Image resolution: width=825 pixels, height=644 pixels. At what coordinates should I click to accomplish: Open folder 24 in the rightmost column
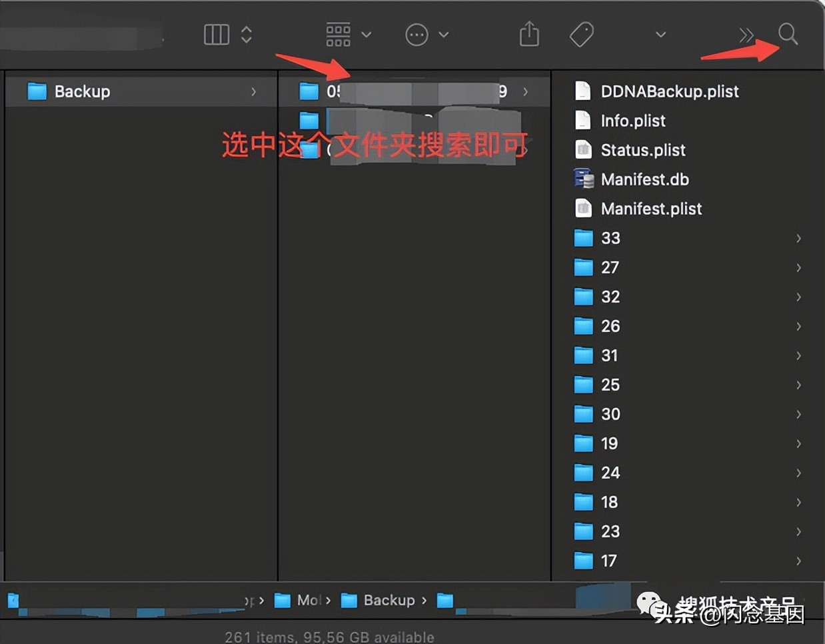click(609, 473)
